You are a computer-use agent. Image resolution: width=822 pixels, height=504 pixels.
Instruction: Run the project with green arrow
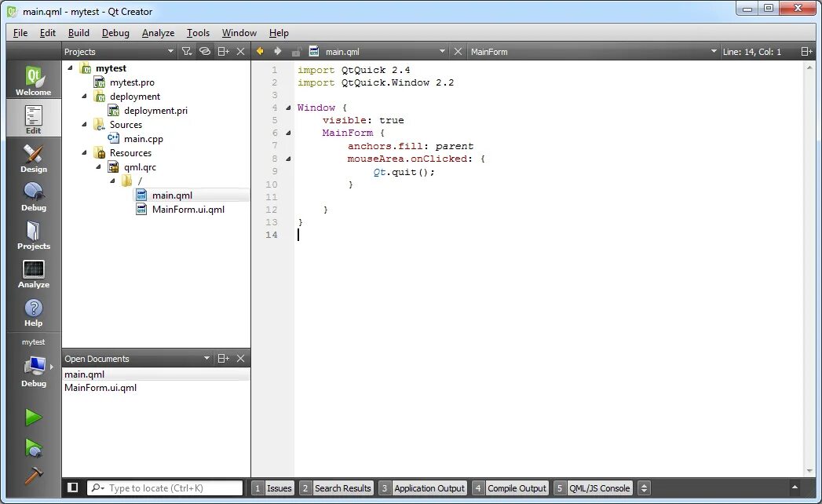click(x=34, y=418)
